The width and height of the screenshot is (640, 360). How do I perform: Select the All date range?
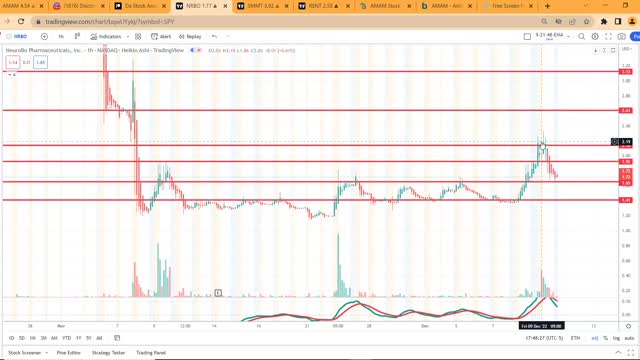click(99, 338)
